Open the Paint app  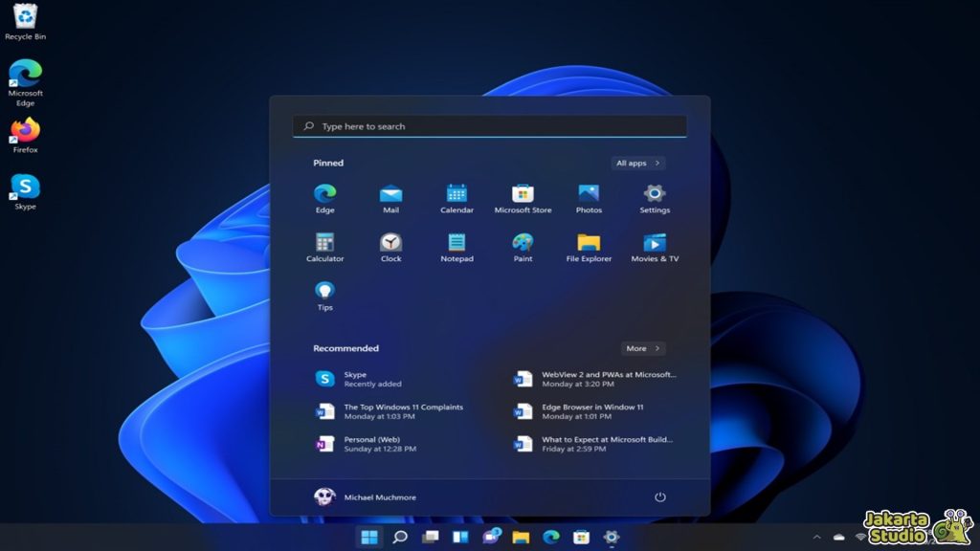(523, 248)
